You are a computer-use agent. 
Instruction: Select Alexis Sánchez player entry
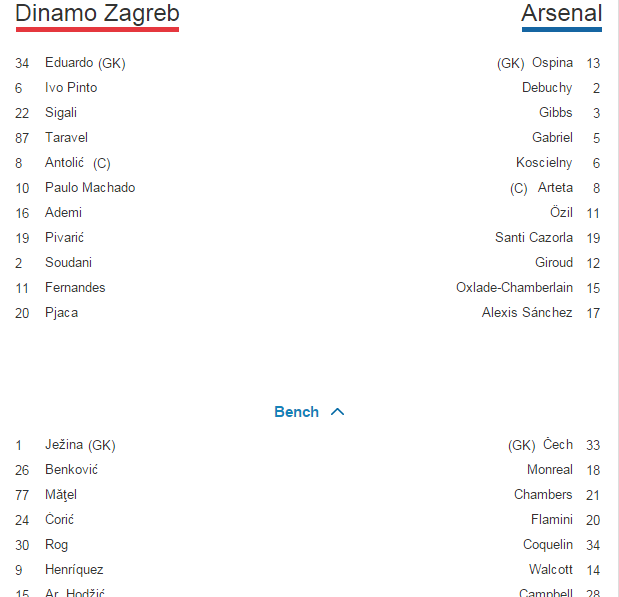527,313
